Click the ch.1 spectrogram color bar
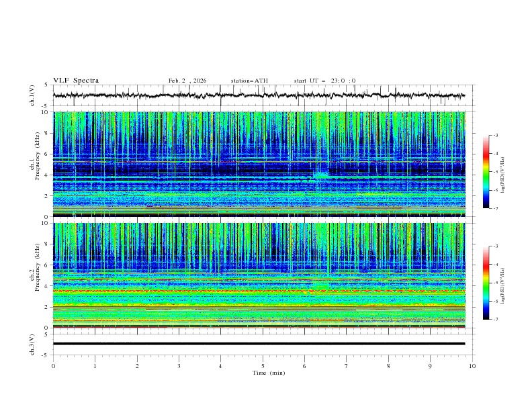The height and width of the screenshot is (411, 532). (486, 172)
